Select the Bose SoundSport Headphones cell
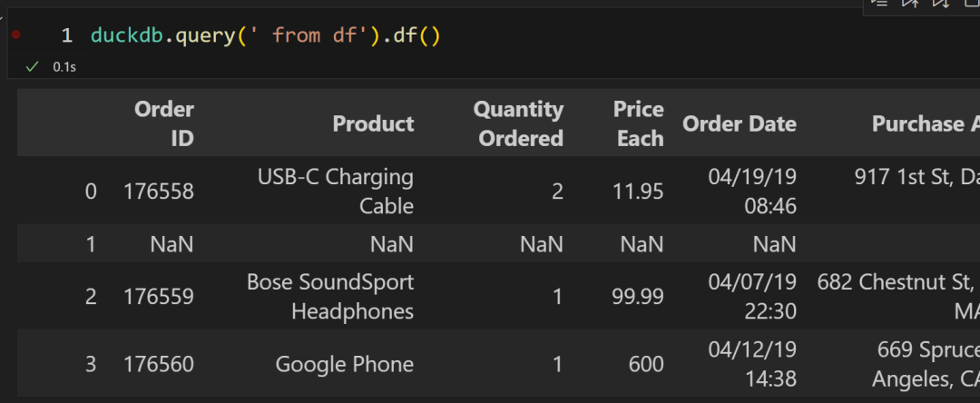980x403 pixels. pos(330,296)
